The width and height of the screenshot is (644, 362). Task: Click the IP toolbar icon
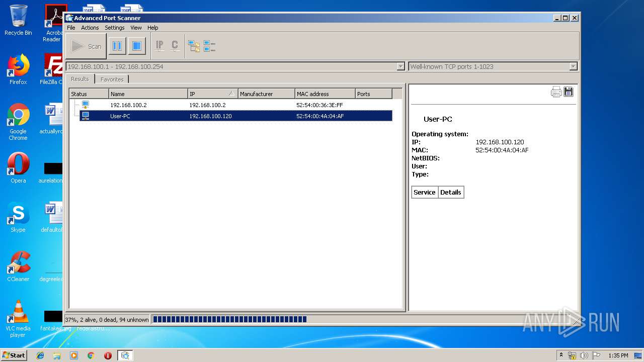[159, 46]
